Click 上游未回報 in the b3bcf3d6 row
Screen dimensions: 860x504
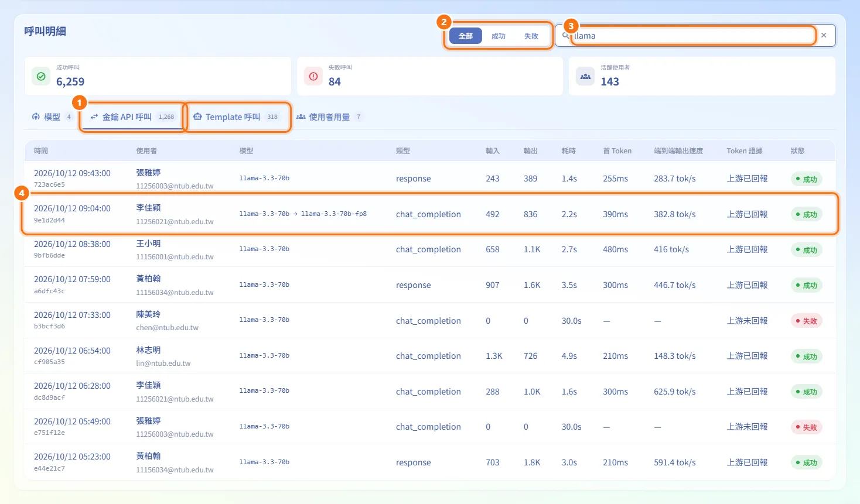[747, 321]
